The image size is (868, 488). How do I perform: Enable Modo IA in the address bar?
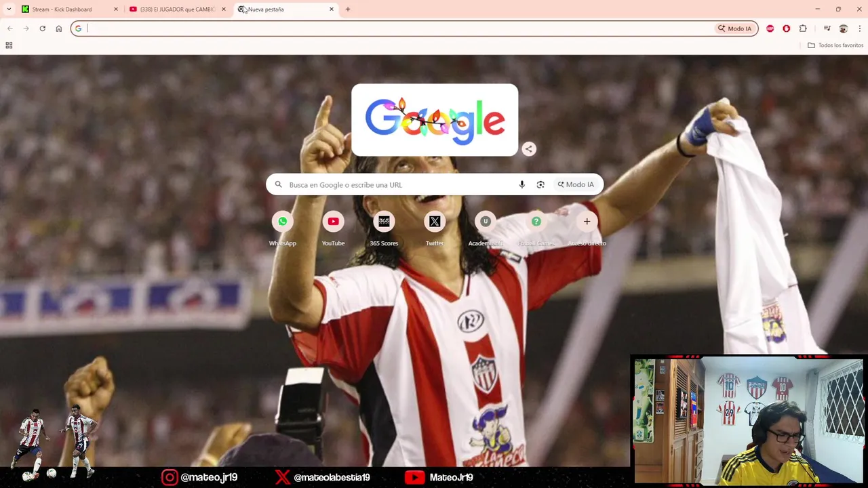click(x=734, y=28)
